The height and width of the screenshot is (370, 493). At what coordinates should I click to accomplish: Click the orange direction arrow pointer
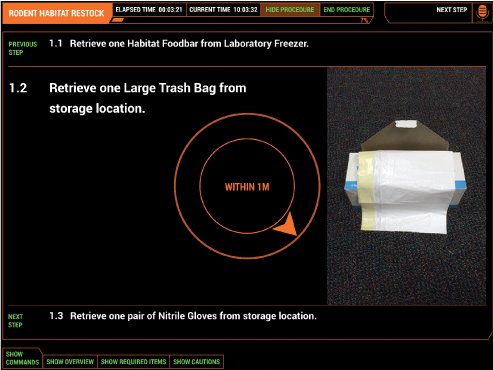pyautogui.click(x=286, y=225)
